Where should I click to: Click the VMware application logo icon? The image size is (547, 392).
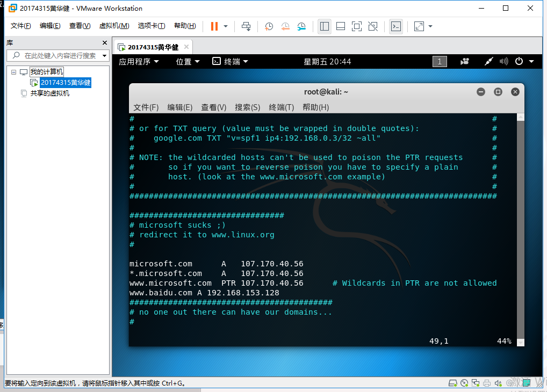click(x=13, y=8)
